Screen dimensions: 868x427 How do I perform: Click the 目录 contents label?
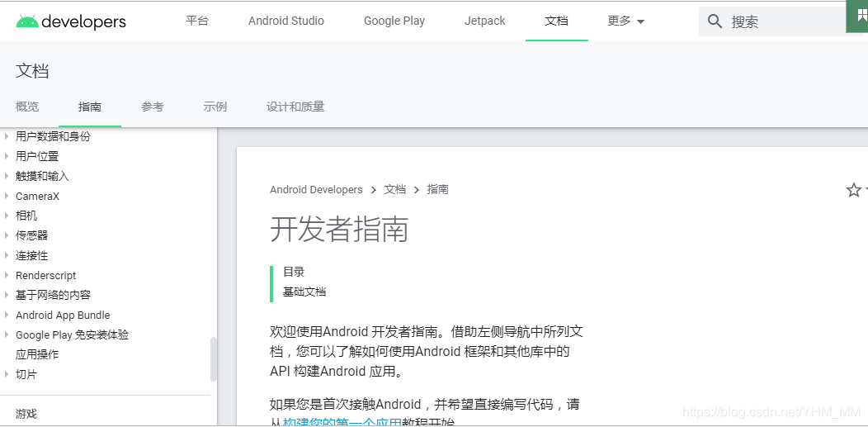pyautogui.click(x=294, y=272)
